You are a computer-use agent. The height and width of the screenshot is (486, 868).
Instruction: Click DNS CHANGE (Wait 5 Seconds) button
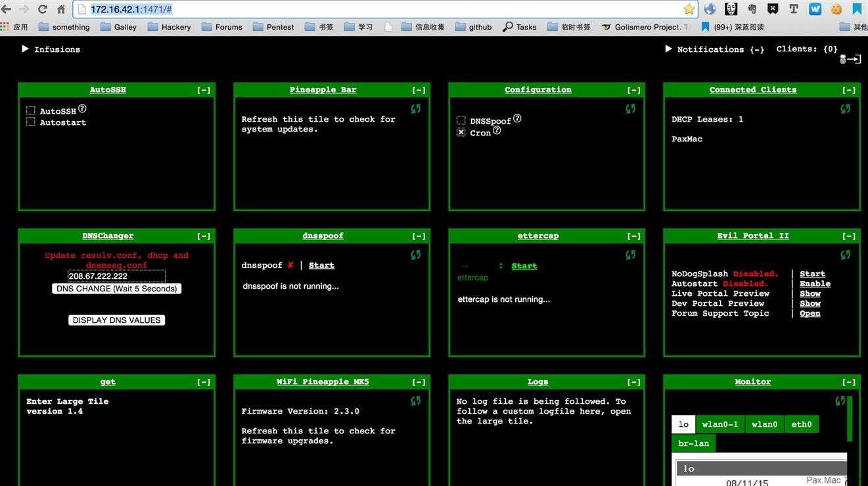pos(116,289)
